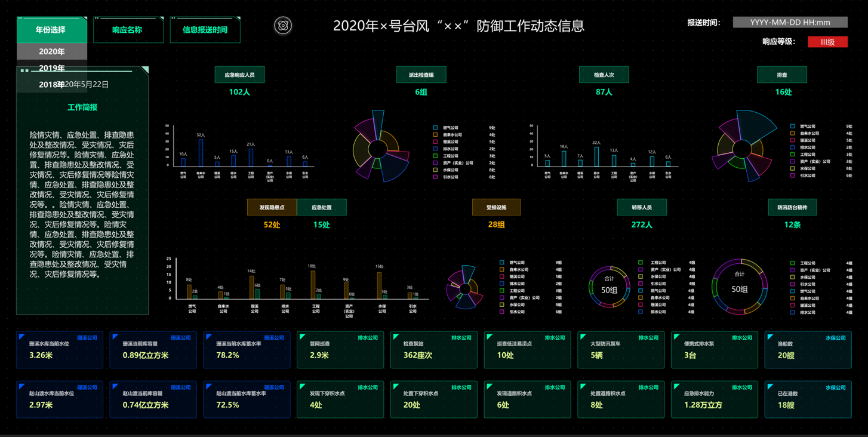Screen dimensions: 868x437
Task: Click corner marker on the 渔船数 card
Action: (771, 337)
